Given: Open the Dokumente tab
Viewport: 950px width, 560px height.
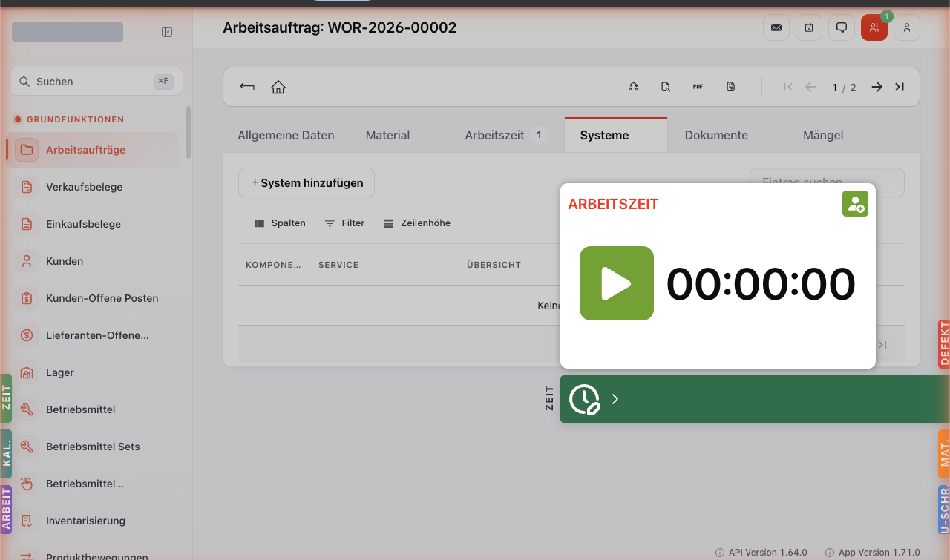Looking at the screenshot, I should (716, 135).
